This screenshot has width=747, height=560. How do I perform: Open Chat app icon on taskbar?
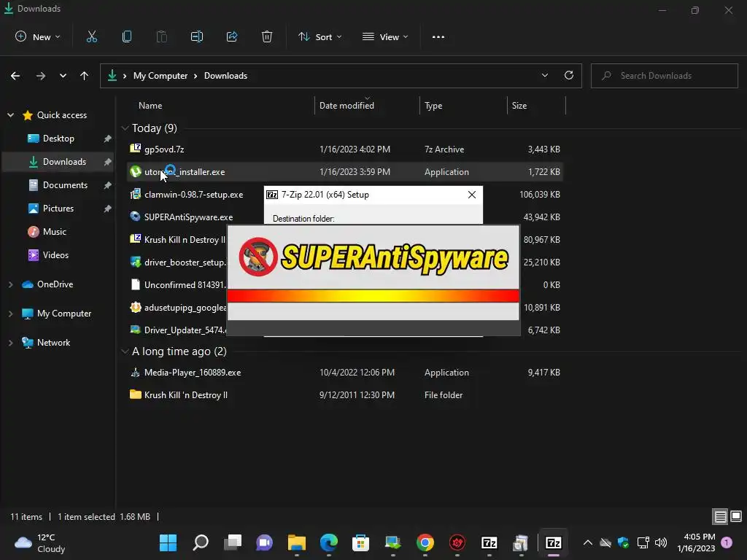click(x=264, y=542)
